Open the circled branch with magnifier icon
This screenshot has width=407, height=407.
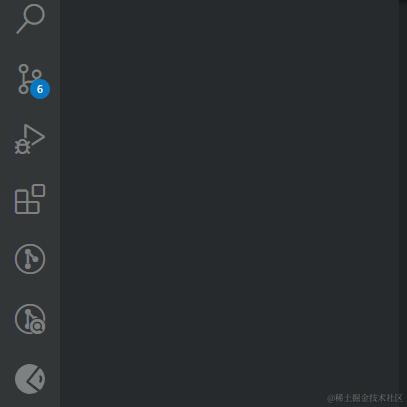click(x=30, y=319)
